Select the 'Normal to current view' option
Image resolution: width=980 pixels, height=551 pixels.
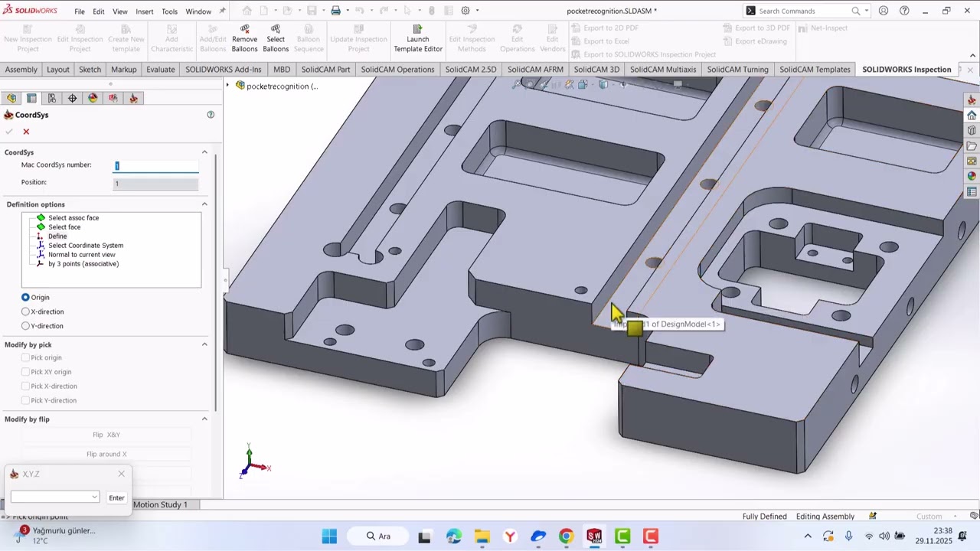coord(82,255)
